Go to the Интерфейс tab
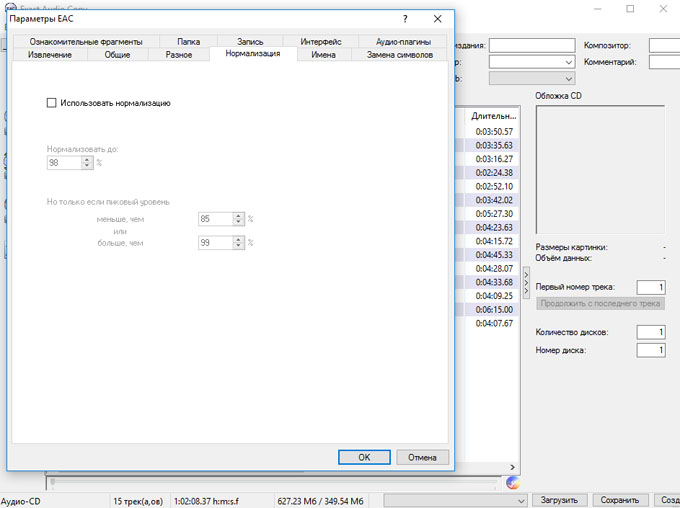680x508 pixels. 320,42
